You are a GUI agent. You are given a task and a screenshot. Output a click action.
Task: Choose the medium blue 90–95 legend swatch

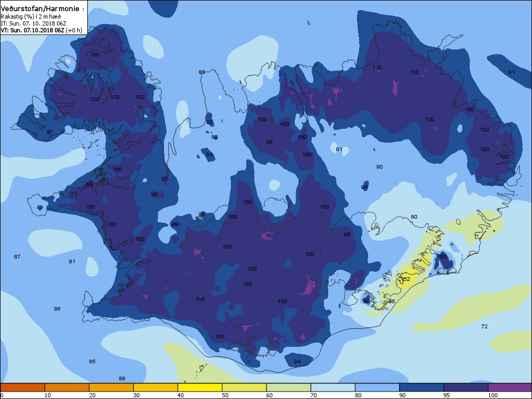(422, 387)
